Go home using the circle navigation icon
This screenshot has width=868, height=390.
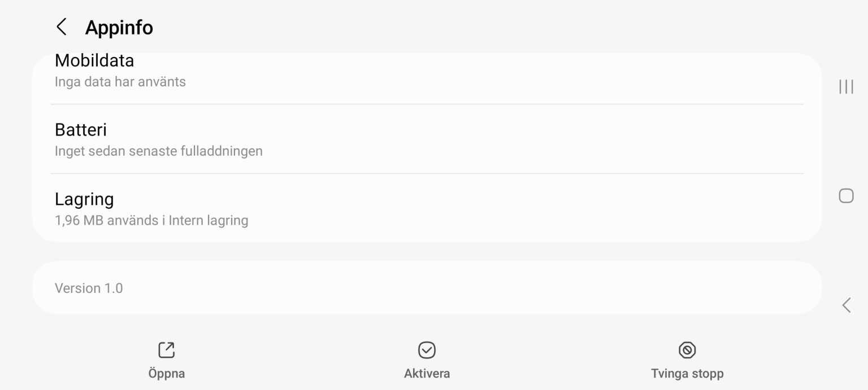pos(845,196)
